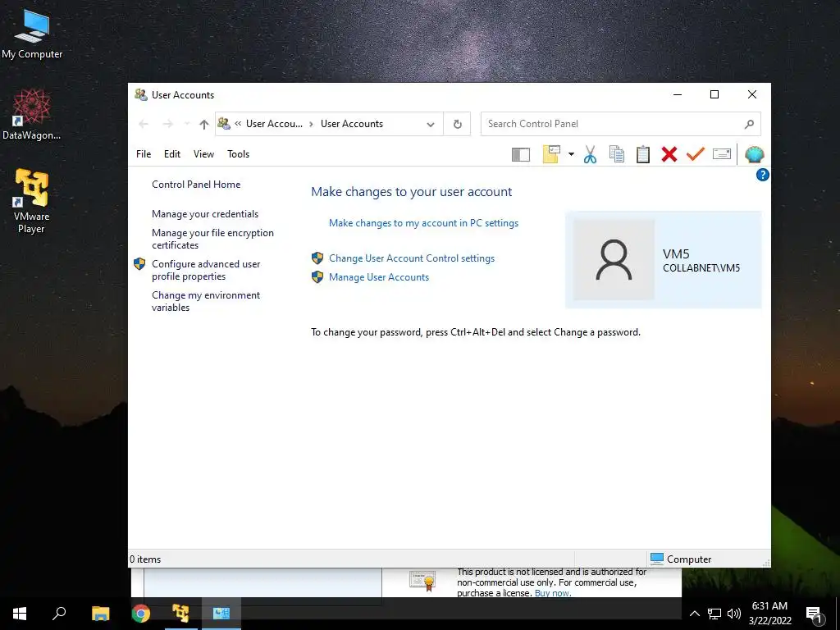Screen dimensions: 840x630
Task: Click User Accounts title bar icon
Action: click(141, 95)
